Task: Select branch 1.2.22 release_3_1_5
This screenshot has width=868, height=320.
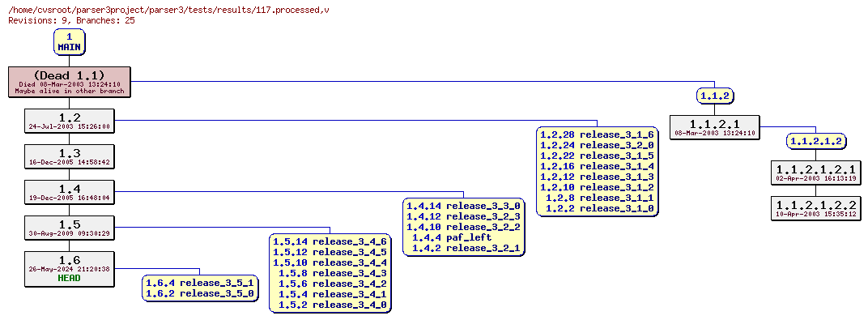Action: [x=597, y=156]
